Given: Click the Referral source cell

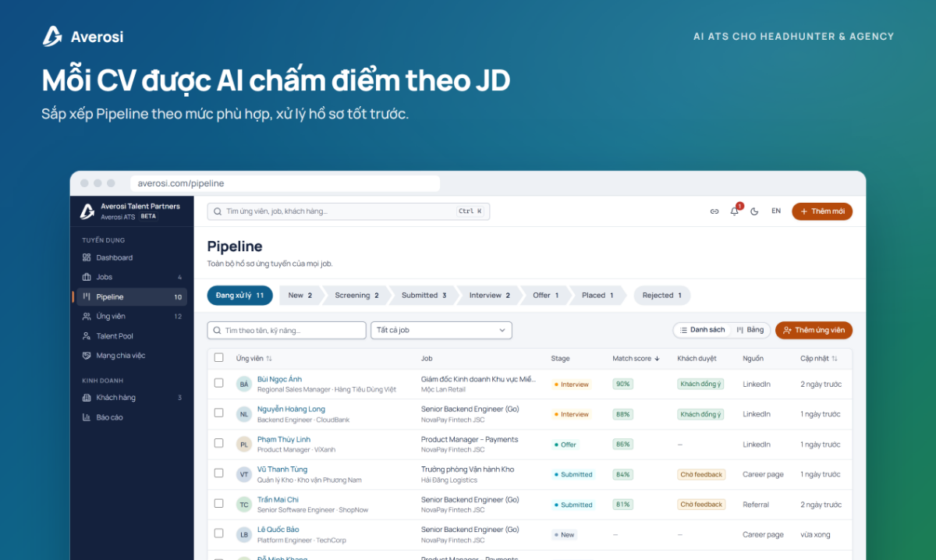Looking at the screenshot, I should pos(756,505).
